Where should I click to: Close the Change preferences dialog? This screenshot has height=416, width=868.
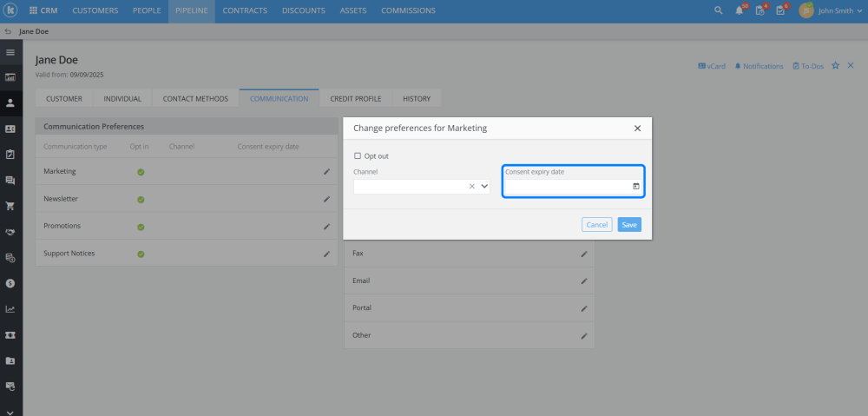[637, 128]
